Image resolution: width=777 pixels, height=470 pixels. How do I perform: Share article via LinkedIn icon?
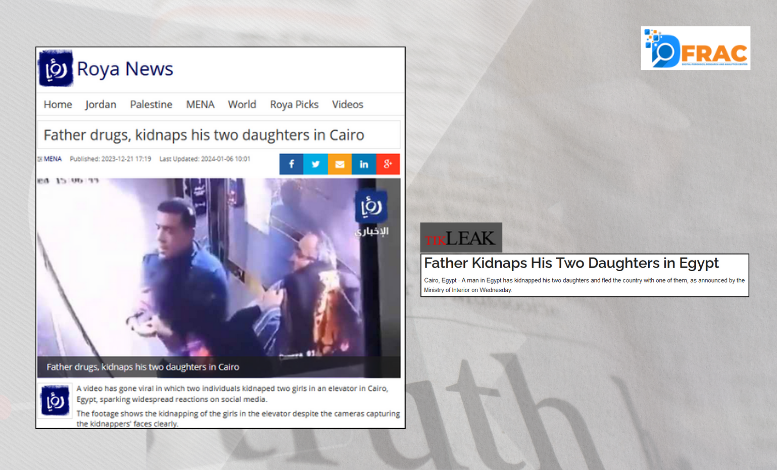[x=364, y=164]
